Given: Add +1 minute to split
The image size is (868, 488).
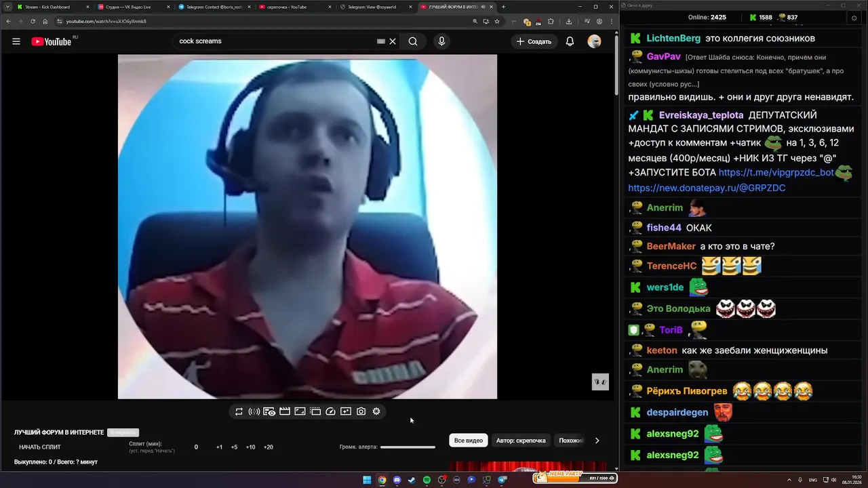Looking at the screenshot, I should click(x=220, y=447).
